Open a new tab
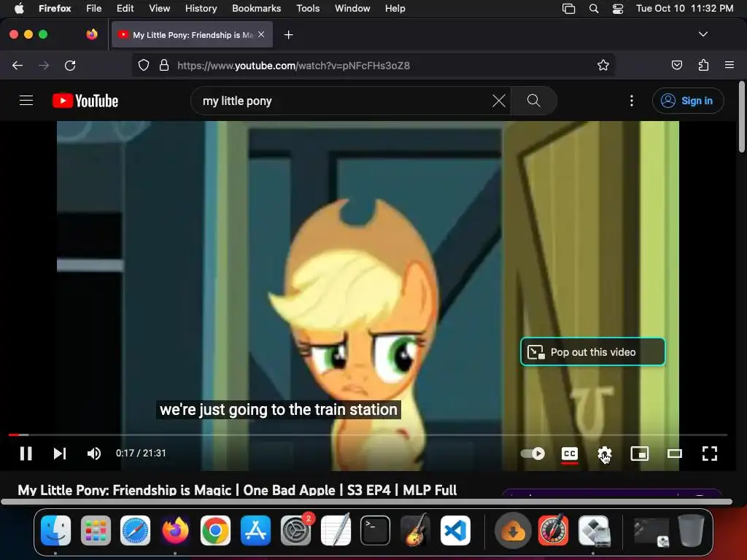The height and width of the screenshot is (560, 747). (x=288, y=35)
